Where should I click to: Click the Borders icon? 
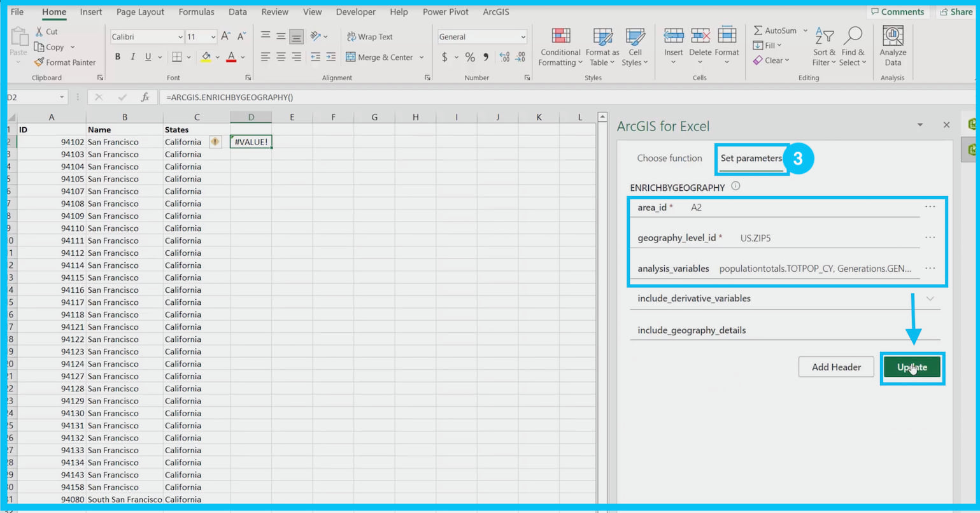[x=177, y=57]
